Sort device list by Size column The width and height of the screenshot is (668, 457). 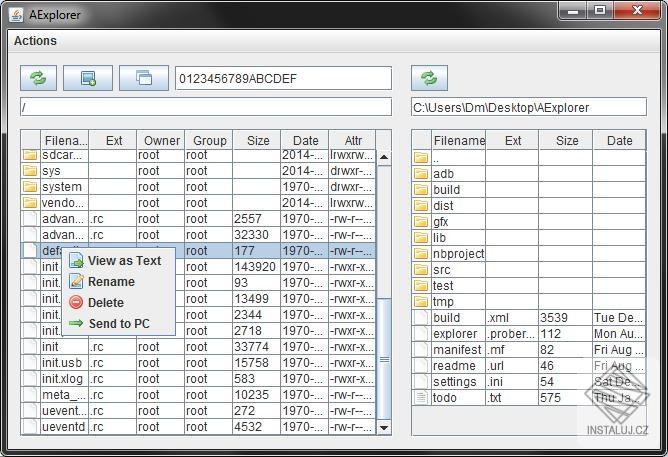(x=257, y=141)
